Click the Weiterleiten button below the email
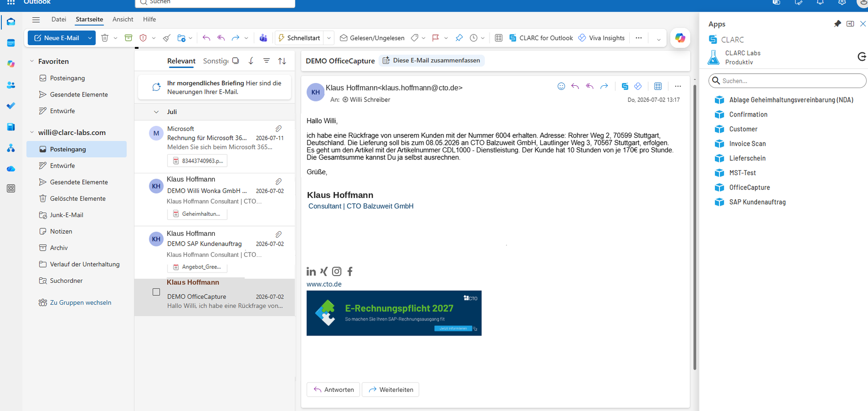This screenshot has width=868, height=411. pyautogui.click(x=390, y=390)
